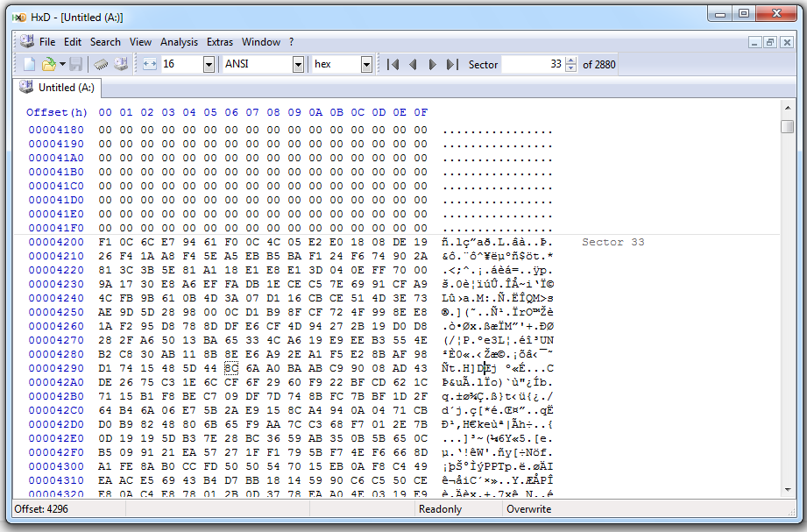Open the File menu
The width and height of the screenshot is (807, 532).
tap(47, 42)
